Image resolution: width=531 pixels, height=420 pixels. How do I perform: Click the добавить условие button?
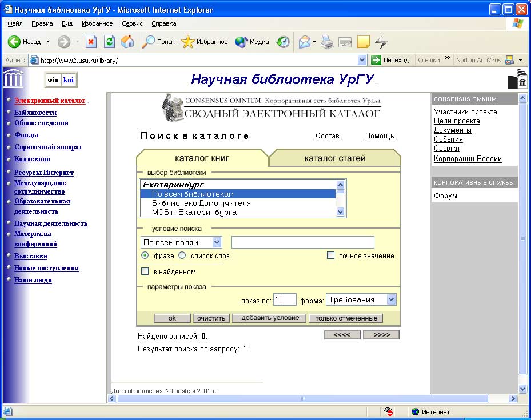(270, 318)
